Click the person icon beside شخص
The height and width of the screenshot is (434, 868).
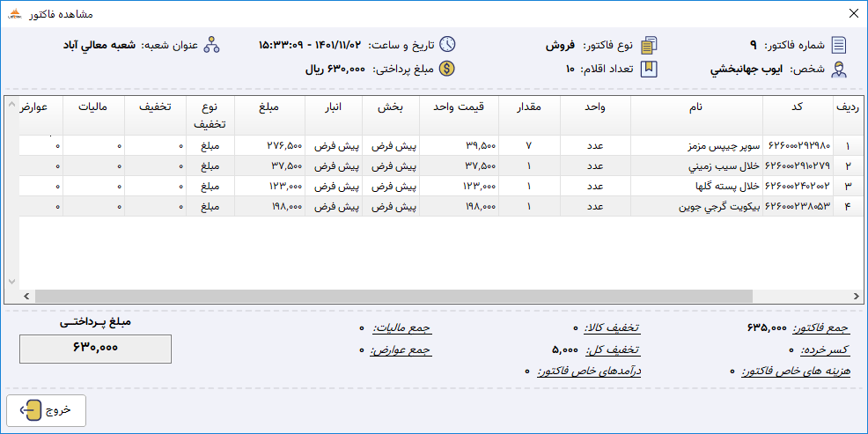point(839,70)
